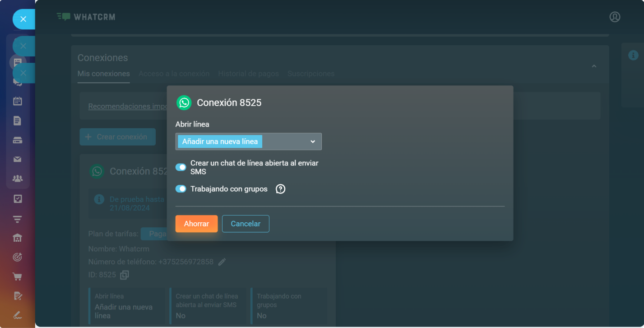
Task: Click the info icon in the right panel
Action: click(633, 55)
